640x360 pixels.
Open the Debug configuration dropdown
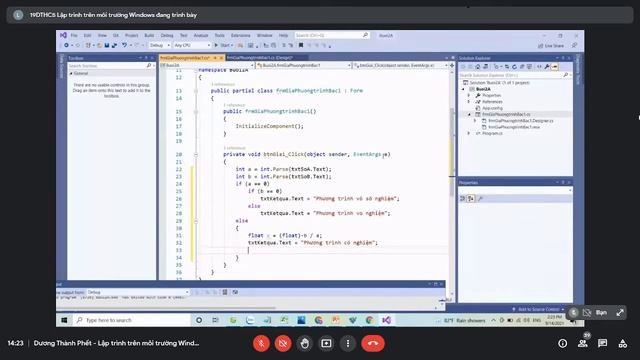pyautogui.click(x=160, y=45)
